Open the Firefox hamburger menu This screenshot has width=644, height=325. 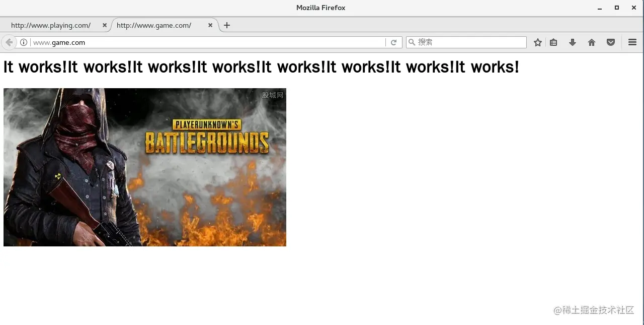tap(632, 42)
